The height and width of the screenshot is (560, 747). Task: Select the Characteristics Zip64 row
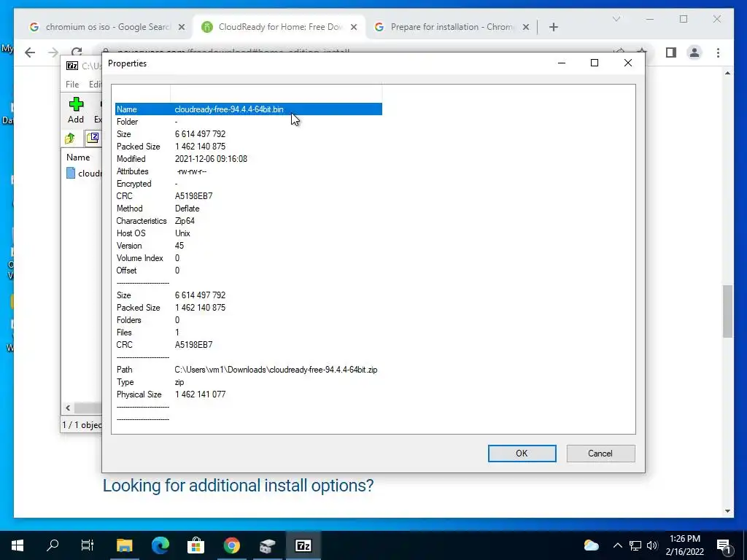(x=248, y=220)
